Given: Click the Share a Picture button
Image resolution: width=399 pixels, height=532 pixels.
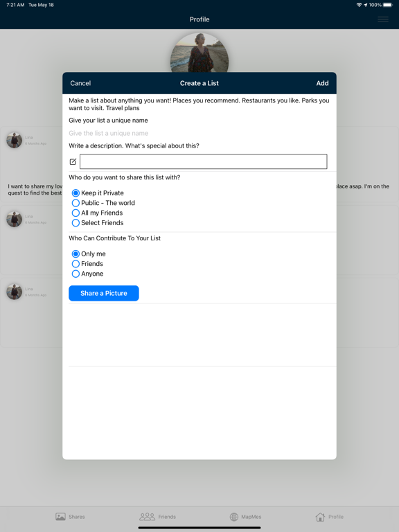Looking at the screenshot, I should pyautogui.click(x=104, y=293).
